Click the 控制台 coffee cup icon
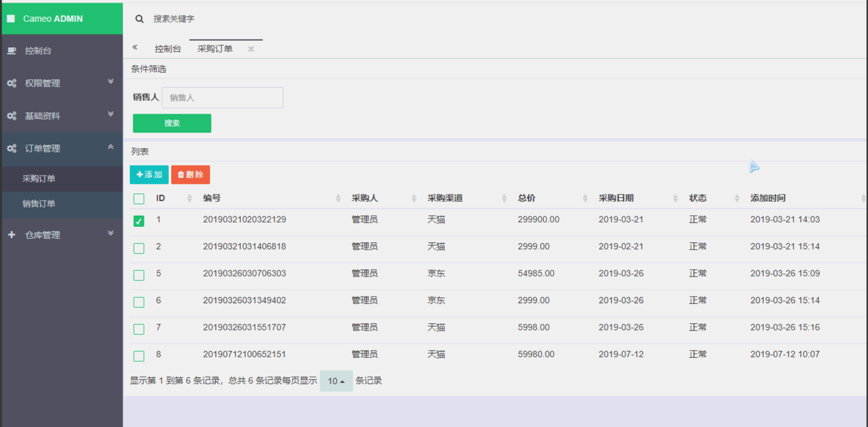The height and width of the screenshot is (427, 868). pyautogui.click(x=11, y=51)
